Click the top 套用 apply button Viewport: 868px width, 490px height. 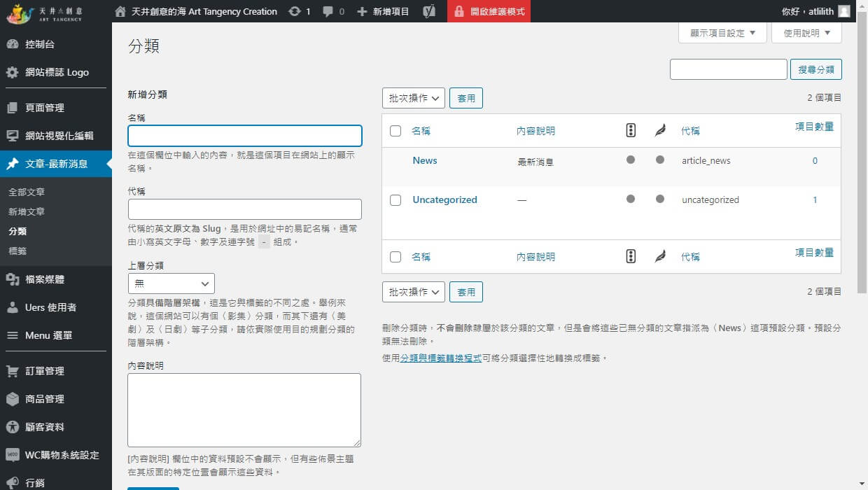[x=466, y=98]
